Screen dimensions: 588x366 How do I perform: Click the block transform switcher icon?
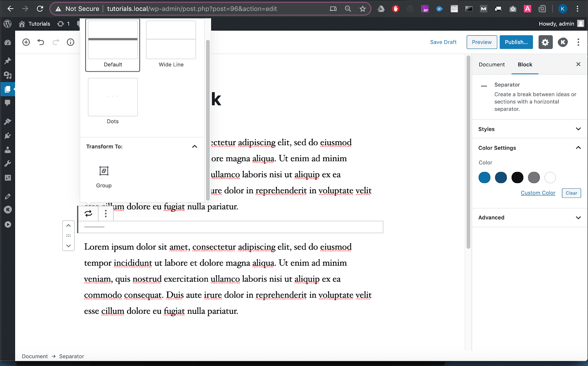point(89,213)
